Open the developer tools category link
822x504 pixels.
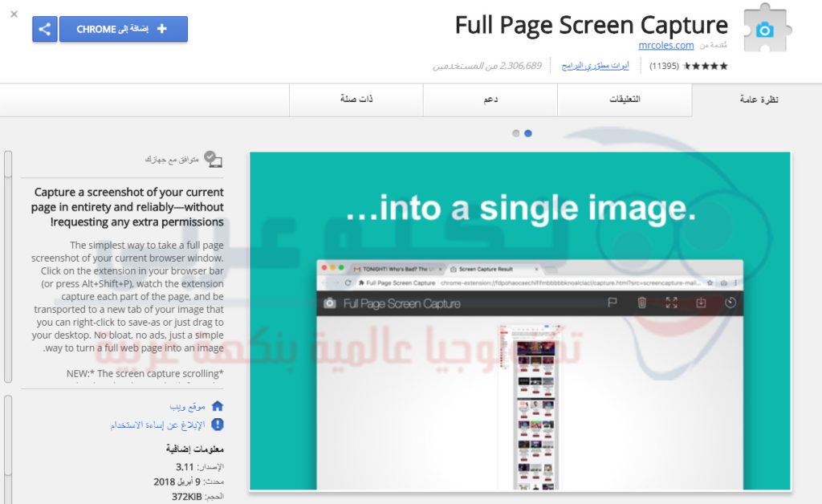[595, 66]
